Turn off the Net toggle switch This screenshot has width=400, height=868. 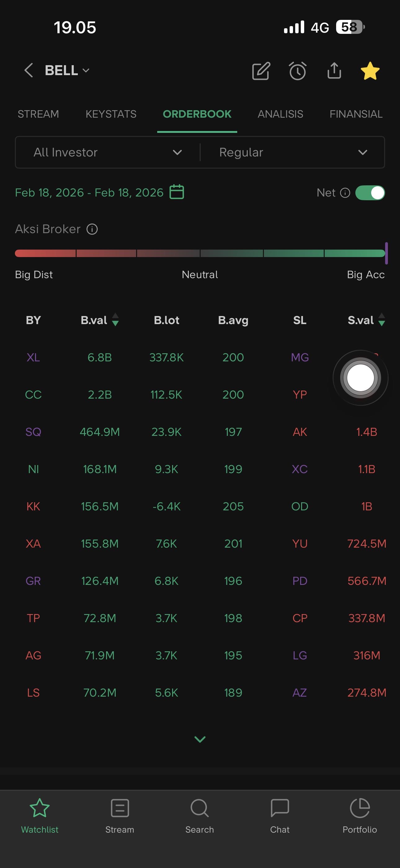click(x=370, y=193)
